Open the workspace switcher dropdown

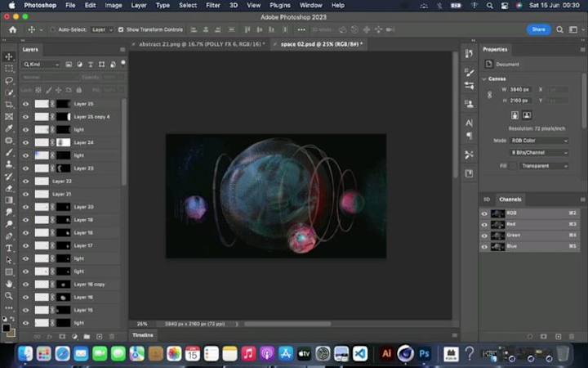pos(575,29)
